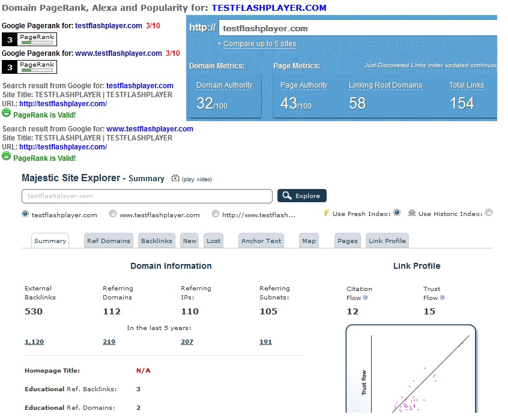Open the Link Profile tab
The height and width of the screenshot is (420, 508).
point(387,241)
